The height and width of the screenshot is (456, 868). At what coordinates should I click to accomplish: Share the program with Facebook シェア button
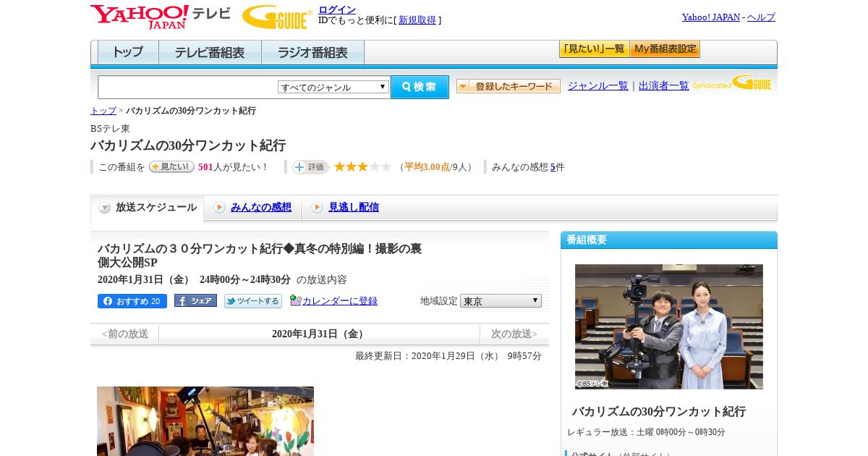click(x=195, y=301)
